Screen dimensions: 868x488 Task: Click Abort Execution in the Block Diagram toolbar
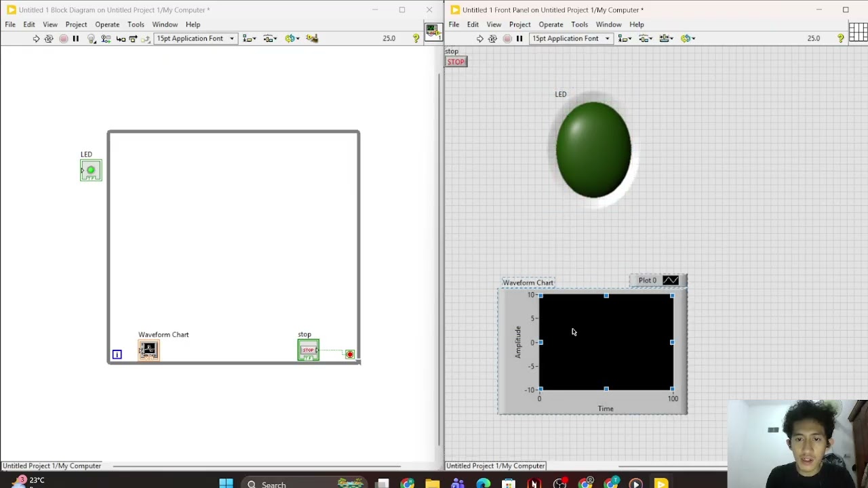click(x=63, y=39)
